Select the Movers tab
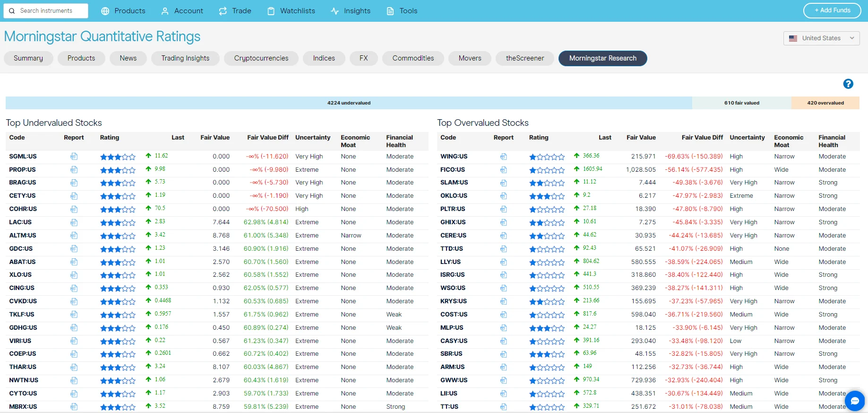This screenshot has width=868, height=413. tap(470, 58)
